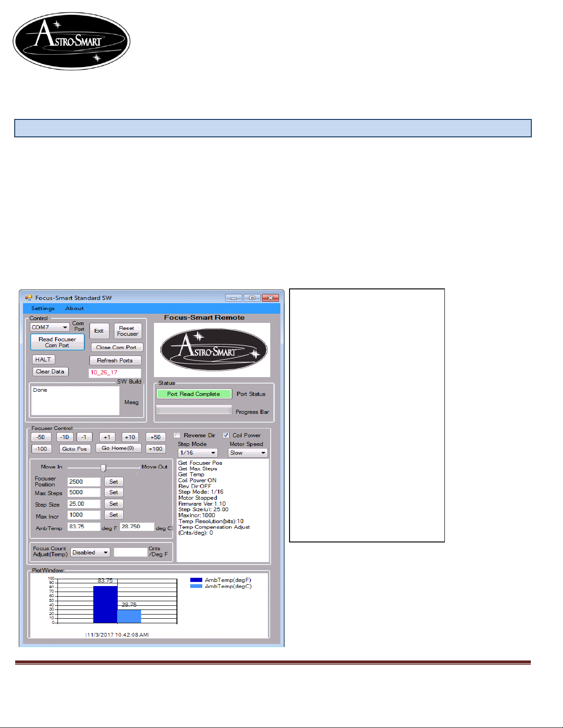This screenshot has height=728, width=563.
Task: Click the +100 step button
Action: (x=155, y=449)
